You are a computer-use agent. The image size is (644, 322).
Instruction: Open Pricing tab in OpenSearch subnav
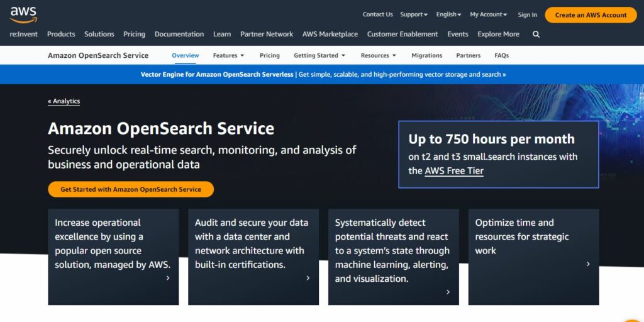click(x=269, y=55)
